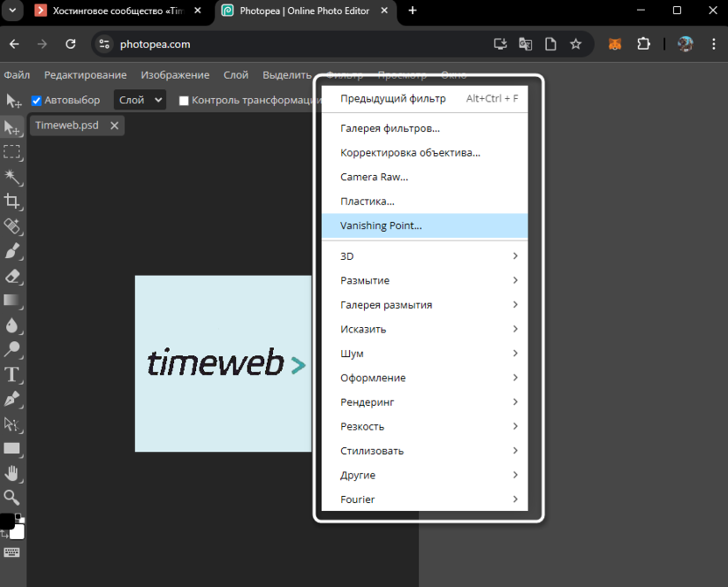Expand the Исказить submenu
The width and height of the screenshot is (728, 587).
424,329
